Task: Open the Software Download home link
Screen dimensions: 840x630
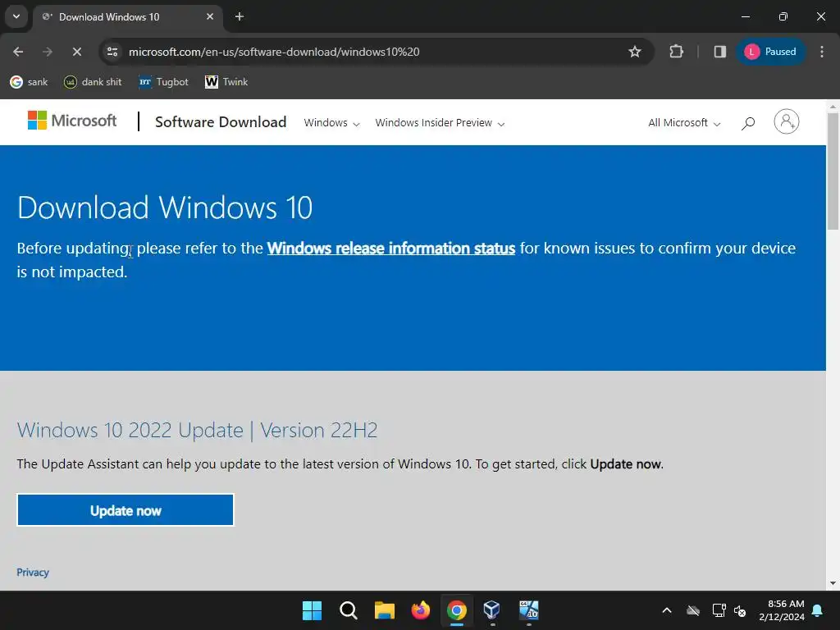Action: coord(221,122)
